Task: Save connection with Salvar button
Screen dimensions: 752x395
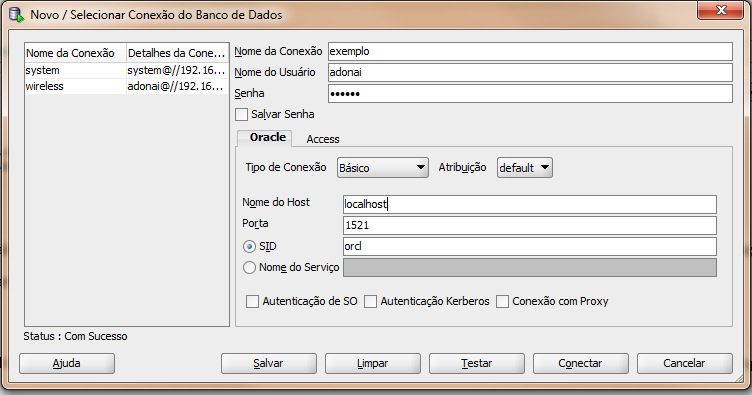Action: click(269, 363)
